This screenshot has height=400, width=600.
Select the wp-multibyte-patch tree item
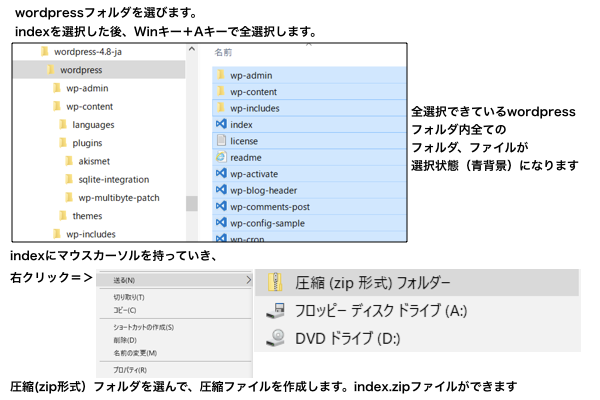(119, 198)
